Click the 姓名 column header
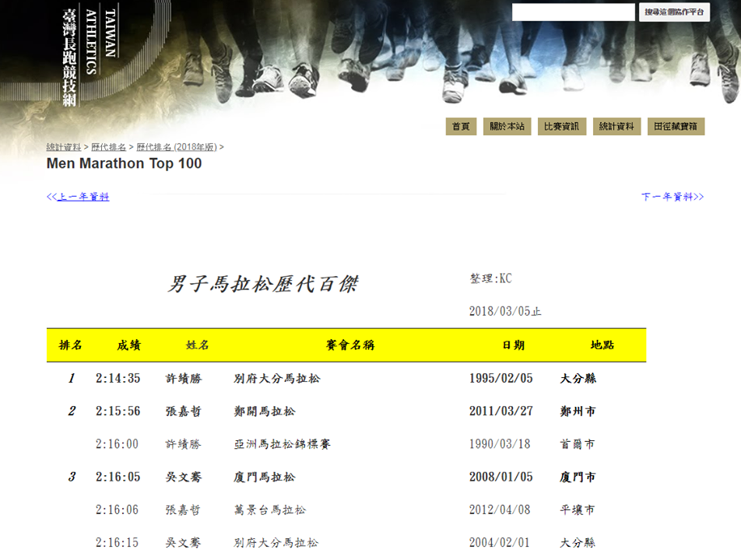 pyautogui.click(x=198, y=345)
